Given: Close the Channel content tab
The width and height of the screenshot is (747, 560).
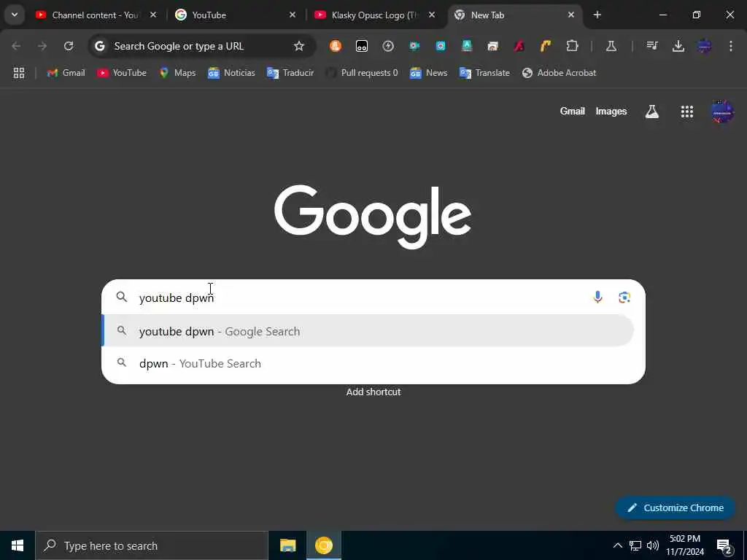Looking at the screenshot, I should 153,15.
